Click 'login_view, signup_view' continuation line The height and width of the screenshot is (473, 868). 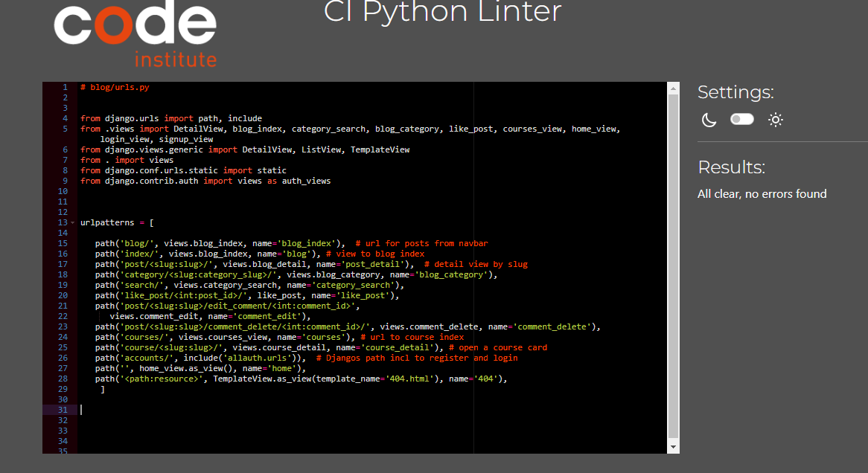[156, 139]
